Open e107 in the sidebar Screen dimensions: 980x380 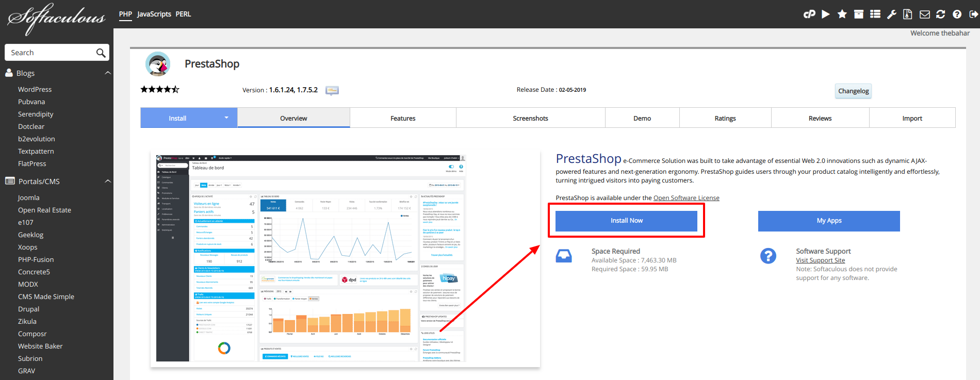pos(25,222)
